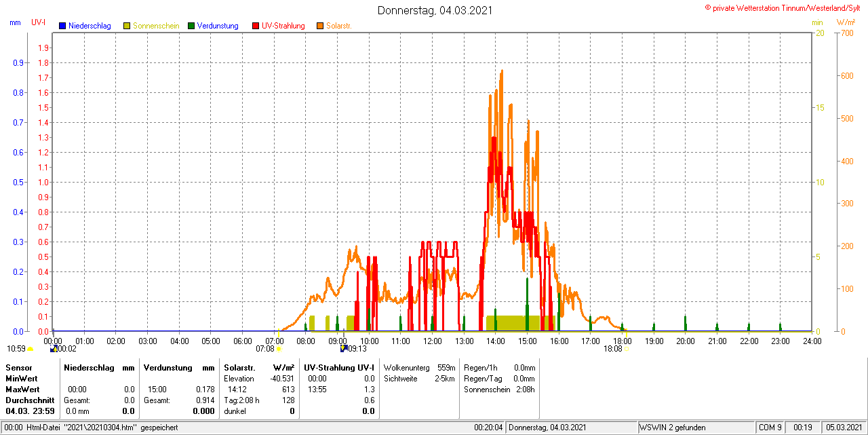Click the Niederschlag column header in table
Viewport: 868px width, 435px height.
pyautogui.click(x=89, y=367)
